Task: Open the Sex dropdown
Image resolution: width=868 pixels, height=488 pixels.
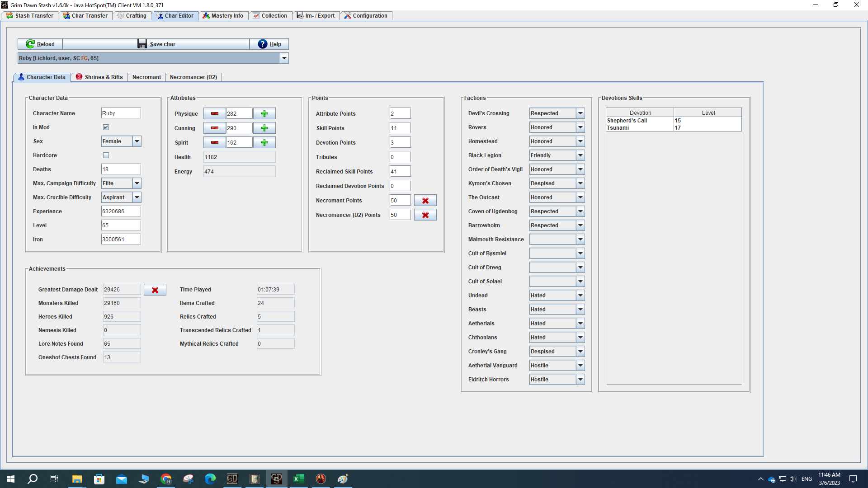Action: (x=137, y=141)
